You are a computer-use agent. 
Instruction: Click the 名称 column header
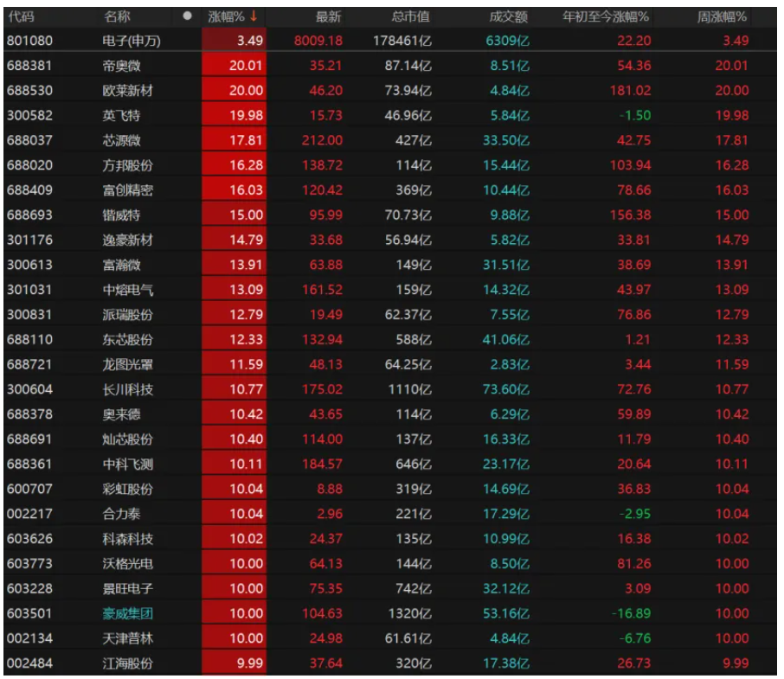(117, 16)
